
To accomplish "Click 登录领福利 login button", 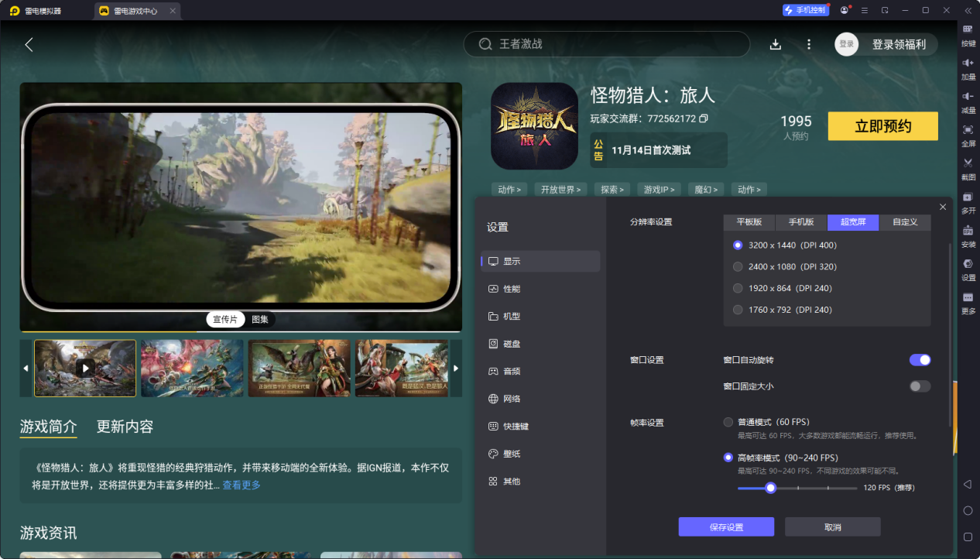I will 899,45.
